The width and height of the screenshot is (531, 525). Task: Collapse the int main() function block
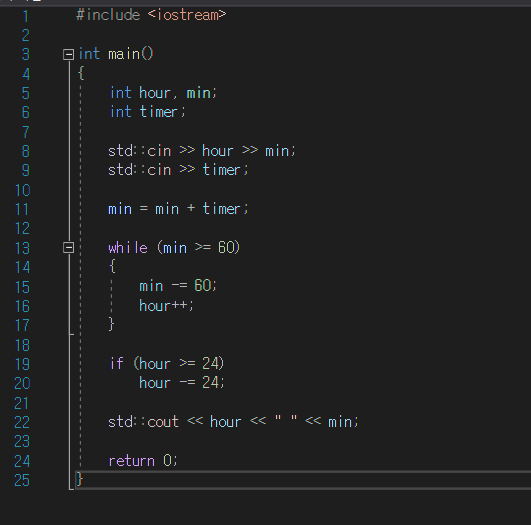click(x=69, y=54)
